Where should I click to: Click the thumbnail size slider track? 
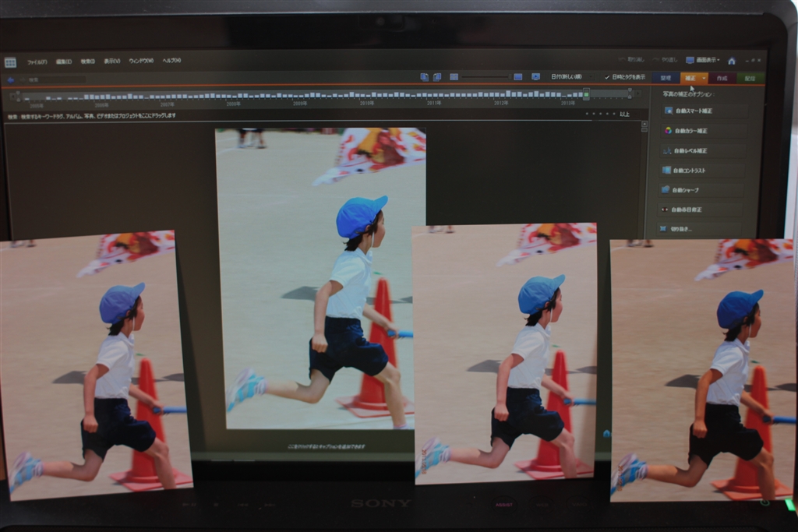(x=485, y=77)
